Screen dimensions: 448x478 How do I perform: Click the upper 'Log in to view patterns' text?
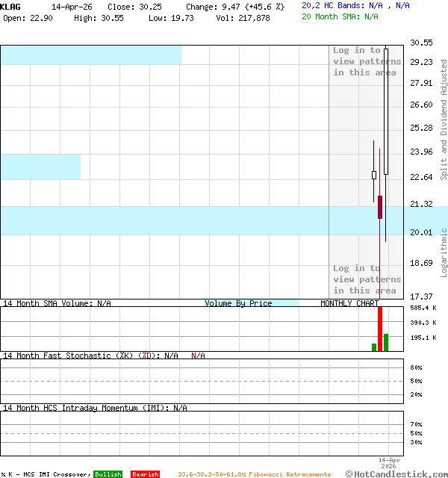367,61
